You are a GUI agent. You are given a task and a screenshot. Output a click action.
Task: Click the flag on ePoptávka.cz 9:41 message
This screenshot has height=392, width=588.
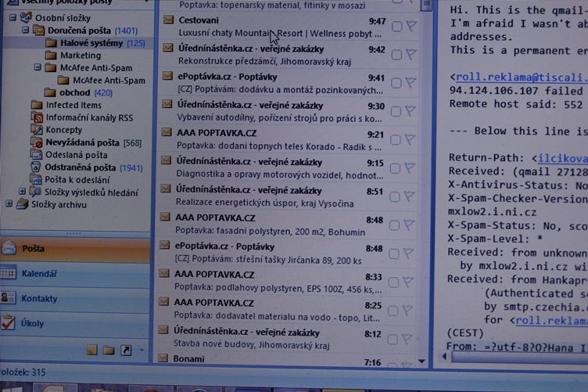[x=411, y=82]
